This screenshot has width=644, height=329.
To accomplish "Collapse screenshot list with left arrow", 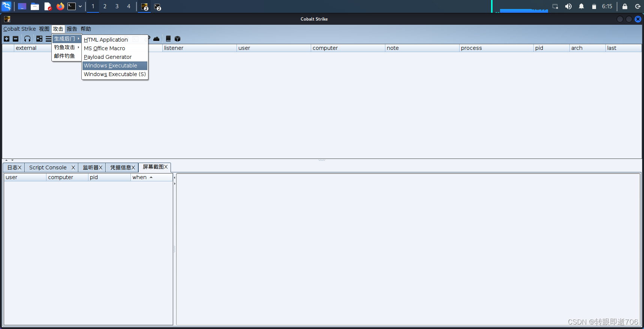I will click(175, 178).
